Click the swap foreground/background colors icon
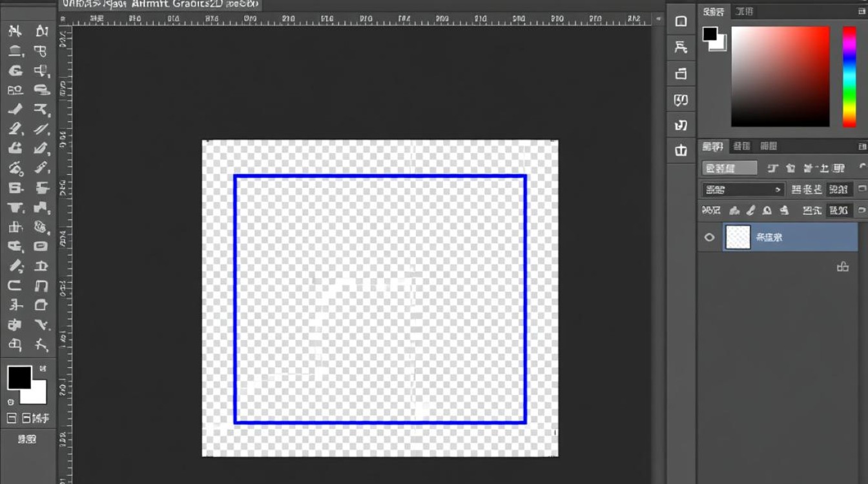 pyautogui.click(x=43, y=368)
